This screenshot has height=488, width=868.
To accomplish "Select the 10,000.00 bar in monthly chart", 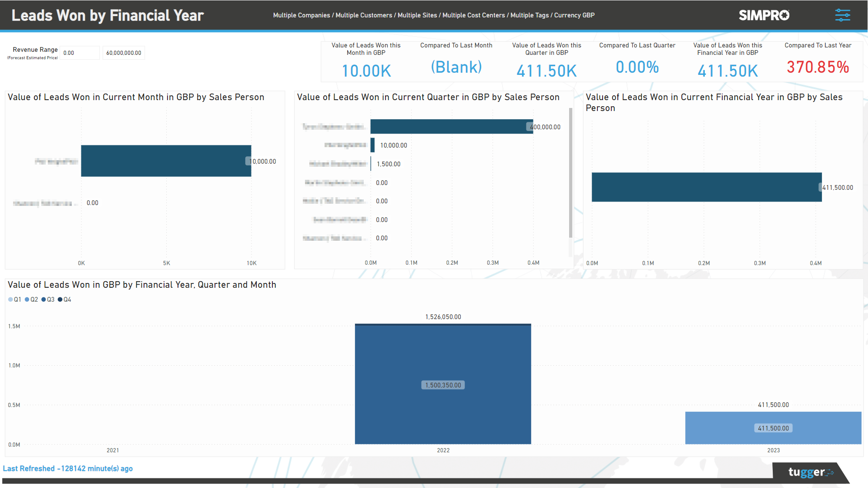I will point(165,161).
